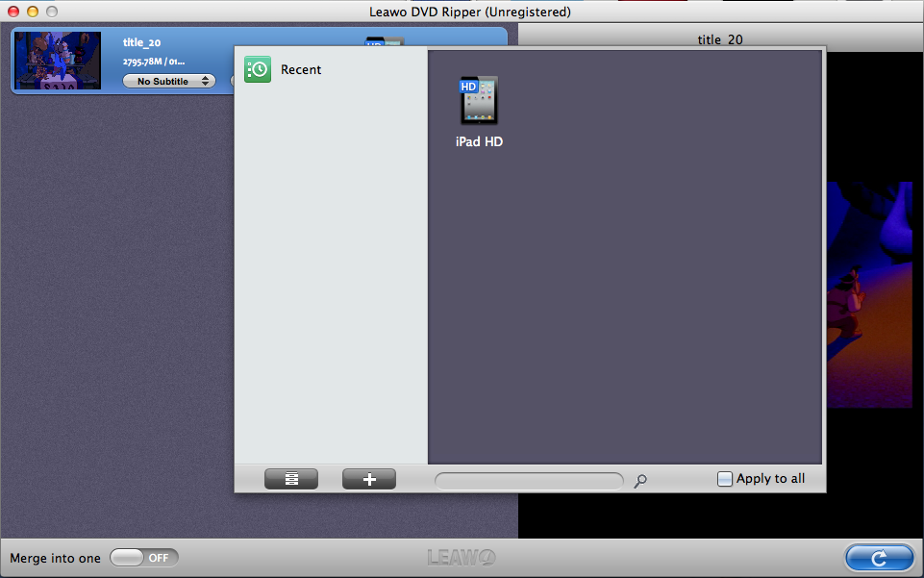This screenshot has height=578, width=924.
Task: Start conversion with blue convert button
Action: [x=879, y=558]
